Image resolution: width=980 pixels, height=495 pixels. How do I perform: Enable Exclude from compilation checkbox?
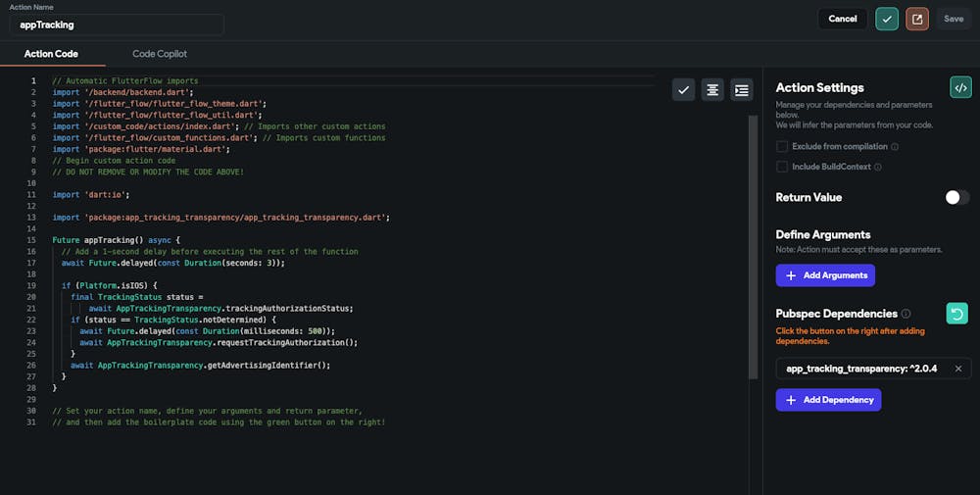tap(782, 147)
